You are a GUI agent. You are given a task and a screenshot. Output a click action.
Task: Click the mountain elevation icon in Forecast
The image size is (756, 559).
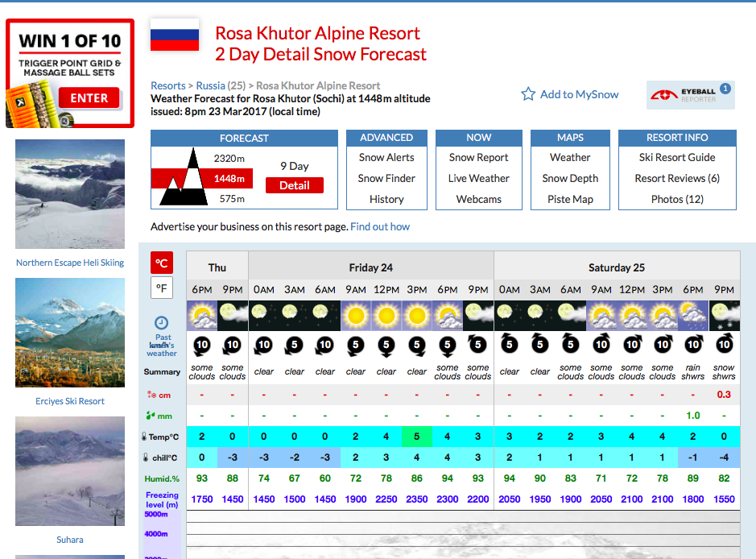pyautogui.click(x=184, y=177)
